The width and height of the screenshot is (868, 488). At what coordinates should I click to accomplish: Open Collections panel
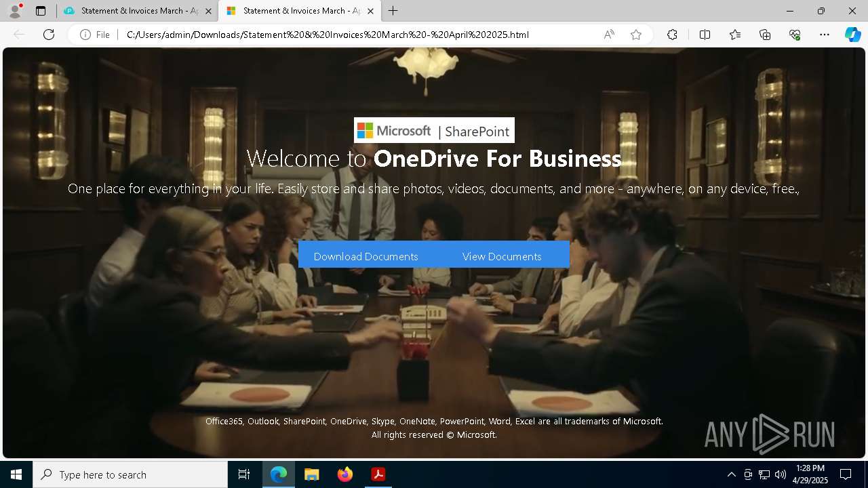(765, 35)
